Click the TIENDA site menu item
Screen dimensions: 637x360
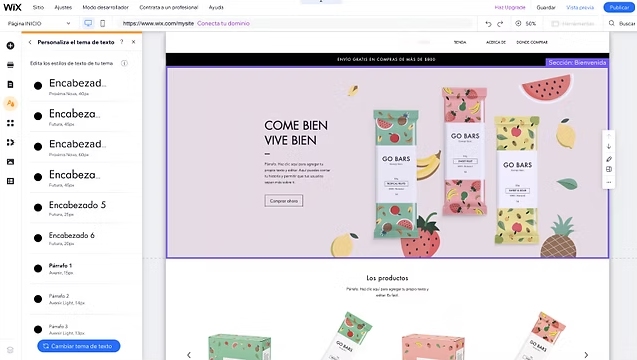460,42
